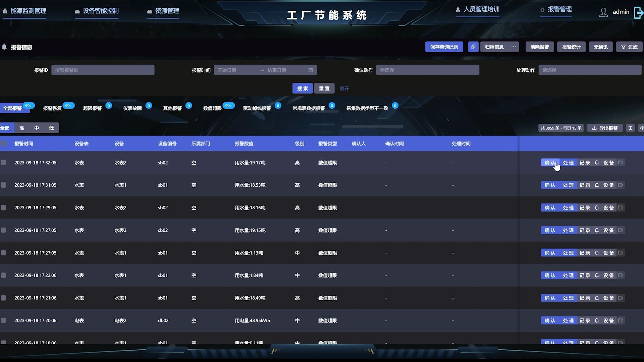Viewport: 644px width, 362px height.
Task: Click the bell icon beside 报警信息 title
Action: [x=4, y=47]
